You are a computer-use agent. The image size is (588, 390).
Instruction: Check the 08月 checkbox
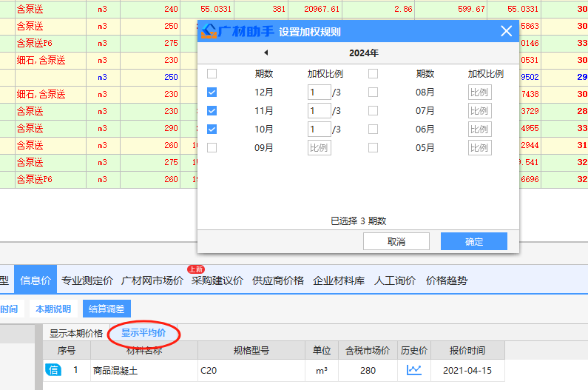(x=373, y=92)
